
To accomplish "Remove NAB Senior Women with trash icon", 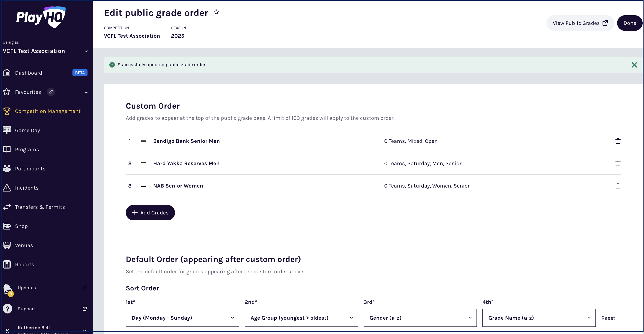I will pyautogui.click(x=618, y=185).
